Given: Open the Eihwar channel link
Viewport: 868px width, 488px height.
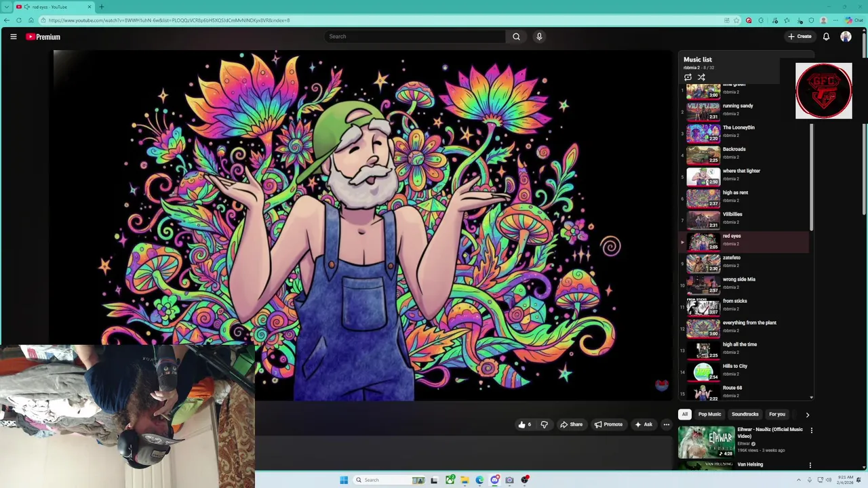Looking at the screenshot, I should 745,444.
